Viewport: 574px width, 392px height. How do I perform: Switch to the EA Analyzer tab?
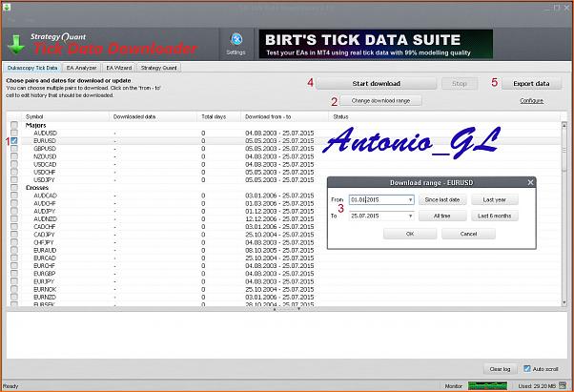[81, 68]
